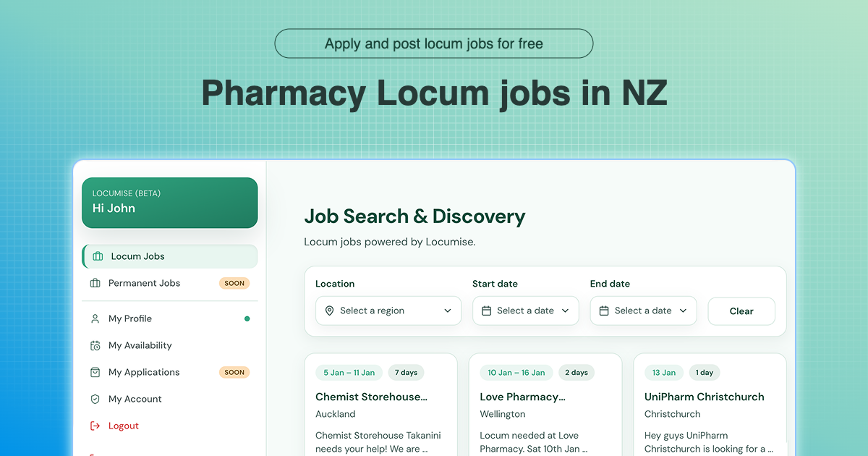This screenshot has height=456, width=868.
Task: Open the Select a region dropdown
Action: pyautogui.click(x=388, y=311)
